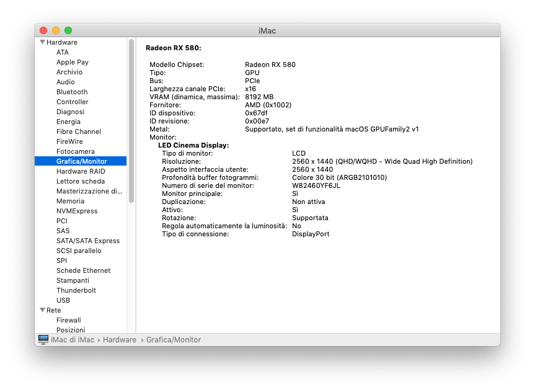Zoom the window with green button
This screenshot has width=535, height=392.
pyautogui.click(x=68, y=30)
